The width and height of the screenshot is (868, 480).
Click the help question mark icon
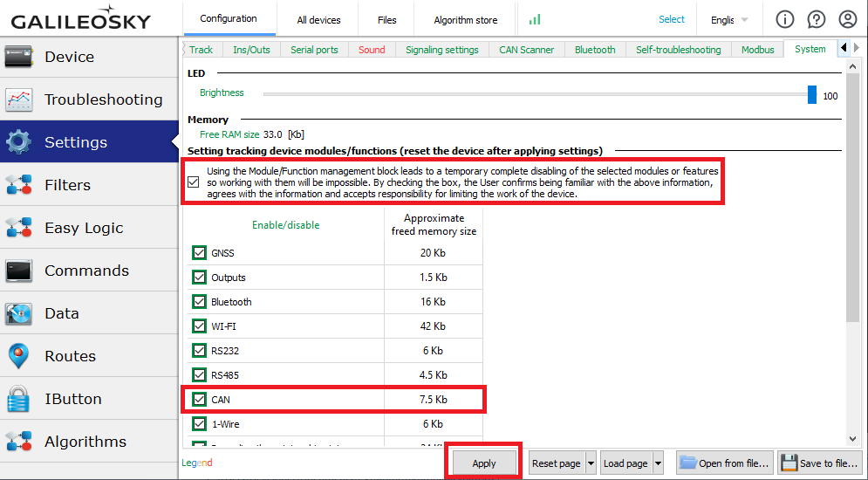coord(817,19)
